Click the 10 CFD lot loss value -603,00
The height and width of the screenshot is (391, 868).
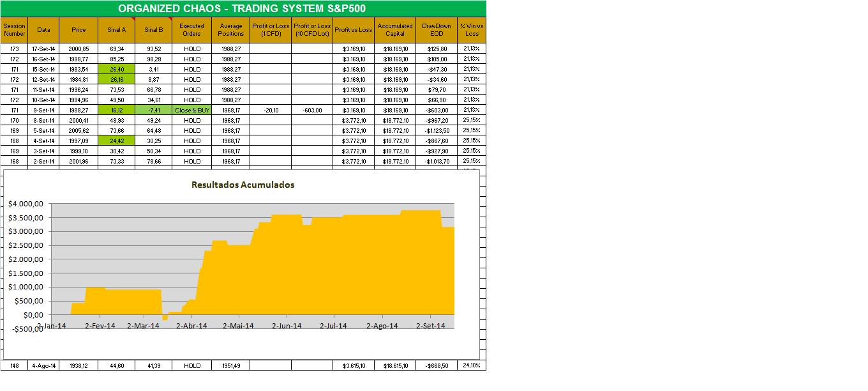(312, 110)
